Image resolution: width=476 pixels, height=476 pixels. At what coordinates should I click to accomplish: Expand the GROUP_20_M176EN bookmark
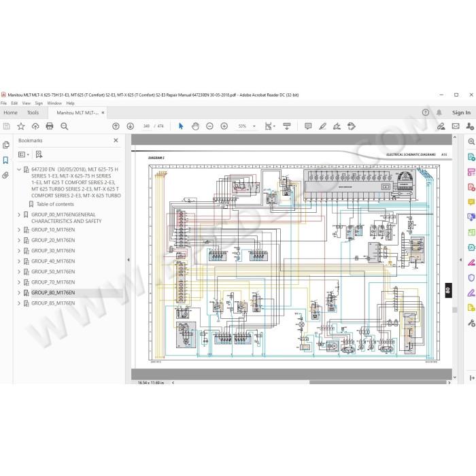pos(19,240)
